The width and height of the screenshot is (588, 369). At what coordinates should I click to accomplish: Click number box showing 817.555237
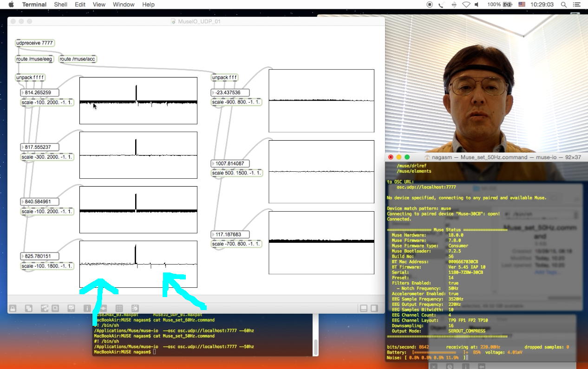[x=39, y=147]
